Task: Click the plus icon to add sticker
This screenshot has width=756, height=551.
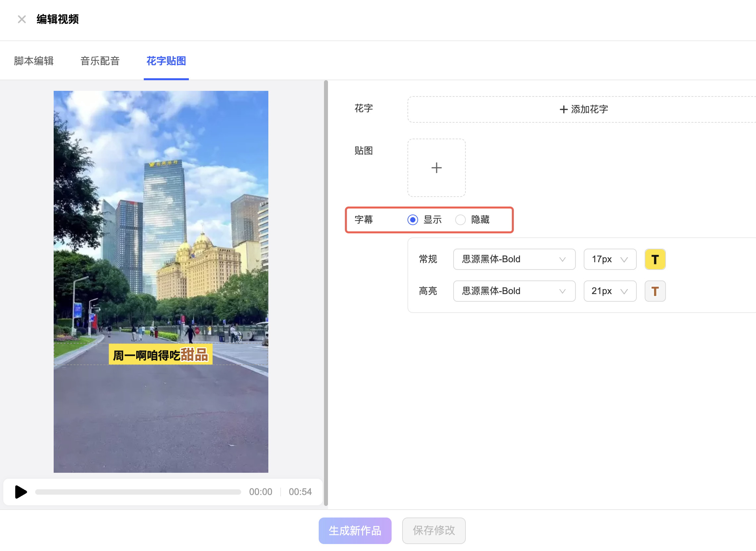Action: tap(436, 168)
